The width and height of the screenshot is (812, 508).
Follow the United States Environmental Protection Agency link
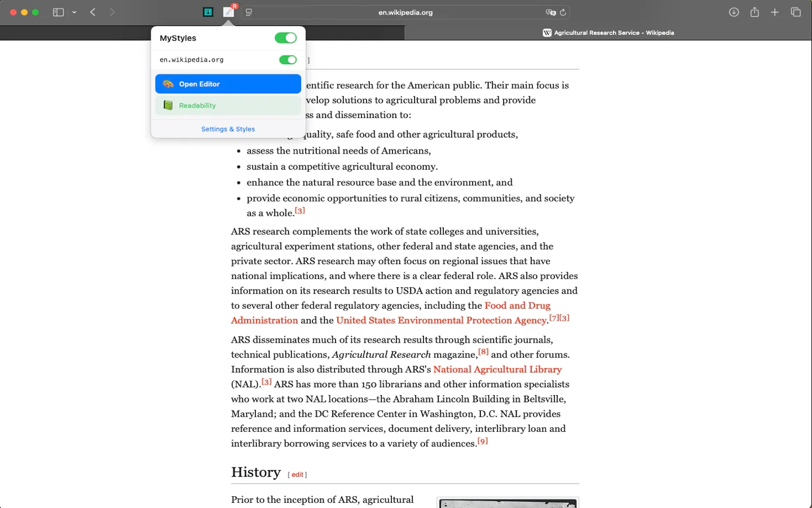[442, 321]
